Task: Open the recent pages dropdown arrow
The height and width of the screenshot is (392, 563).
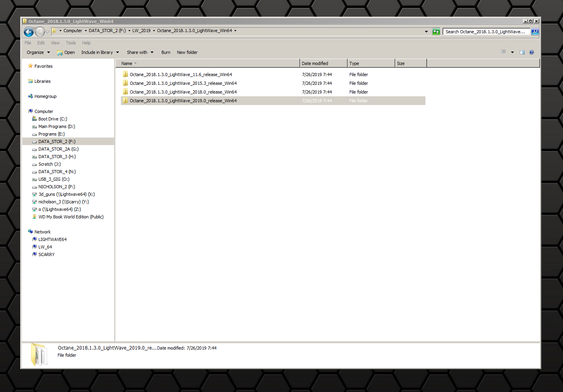Action: pos(47,32)
